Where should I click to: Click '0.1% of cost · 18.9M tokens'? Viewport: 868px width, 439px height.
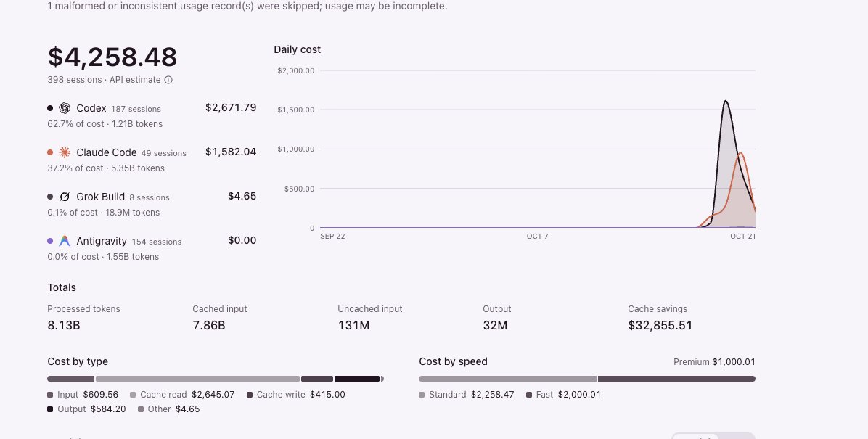coord(104,213)
